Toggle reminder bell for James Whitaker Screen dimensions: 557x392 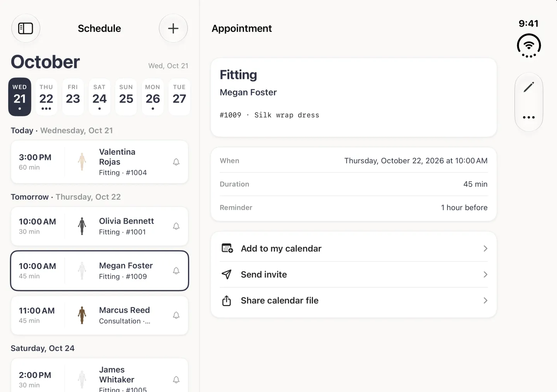(176, 380)
